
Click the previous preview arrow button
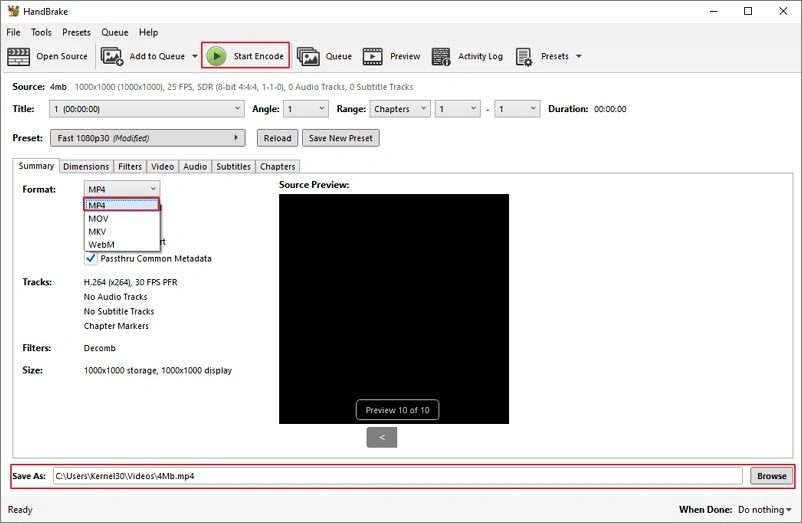382,437
